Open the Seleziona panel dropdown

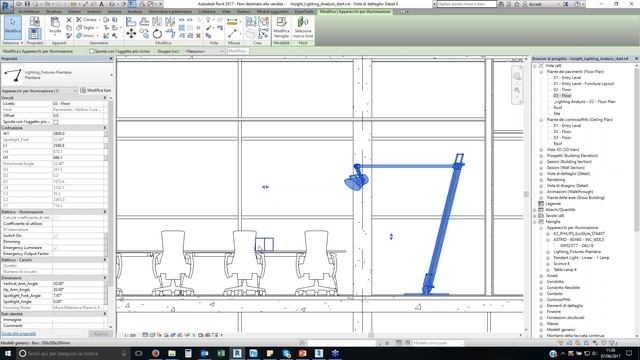[12, 43]
